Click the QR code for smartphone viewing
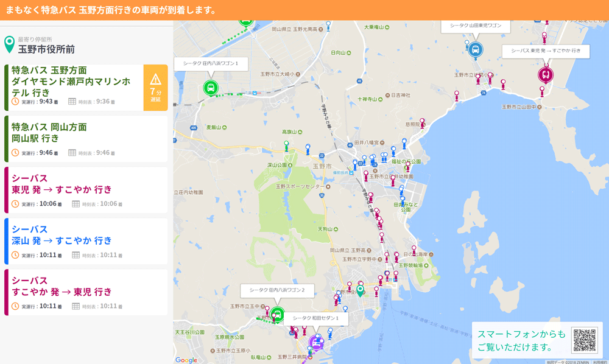The width and height of the screenshot is (609, 364). point(585,340)
